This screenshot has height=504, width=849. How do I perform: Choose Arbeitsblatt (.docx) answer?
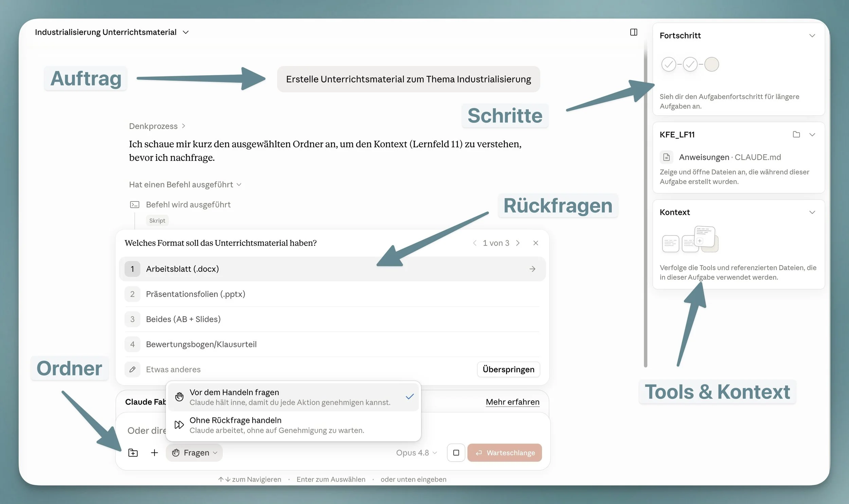coord(332,269)
